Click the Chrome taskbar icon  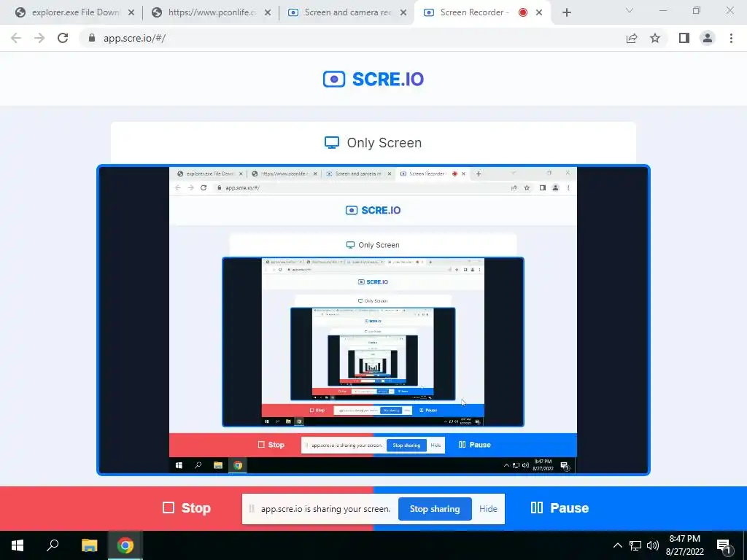(x=125, y=545)
